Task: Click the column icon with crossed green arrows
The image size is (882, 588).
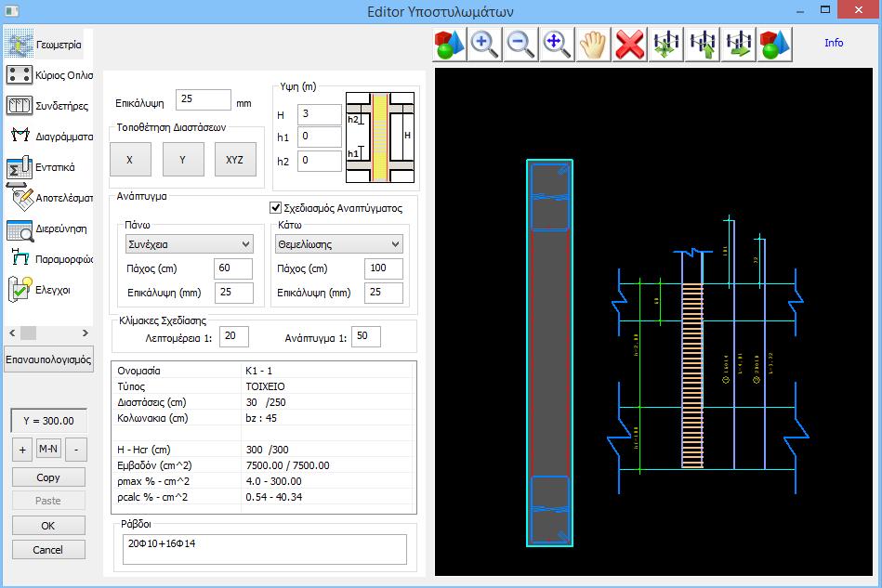Action: [666, 44]
